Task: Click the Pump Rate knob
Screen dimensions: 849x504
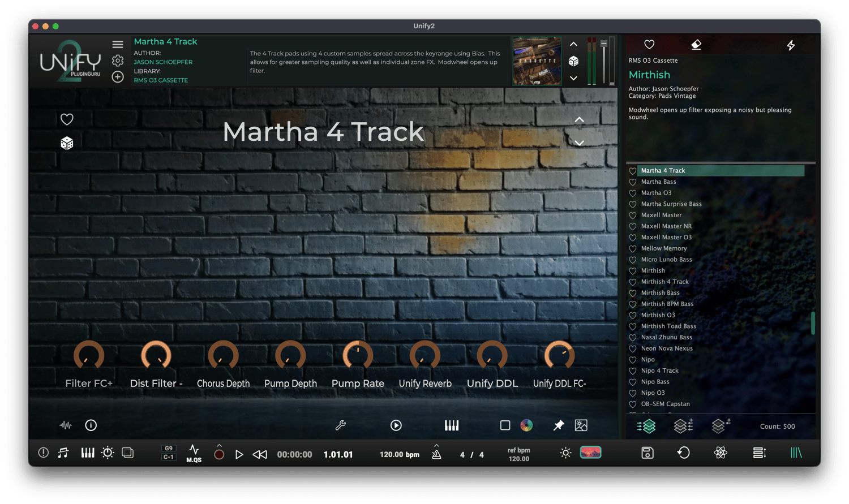Action: (x=358, y=356)
